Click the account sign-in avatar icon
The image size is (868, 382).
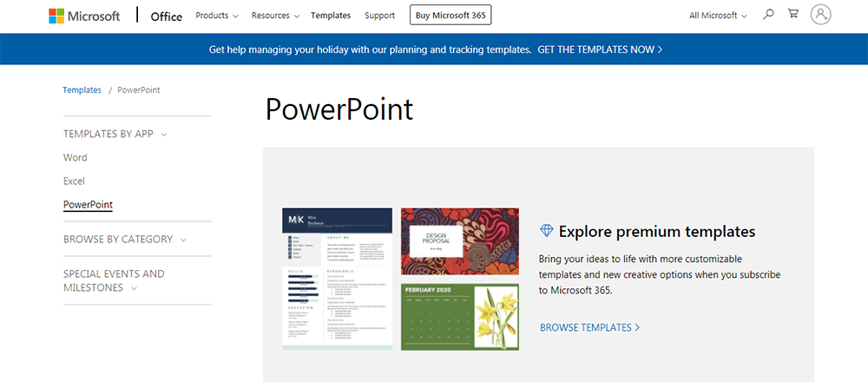[820, 15]
